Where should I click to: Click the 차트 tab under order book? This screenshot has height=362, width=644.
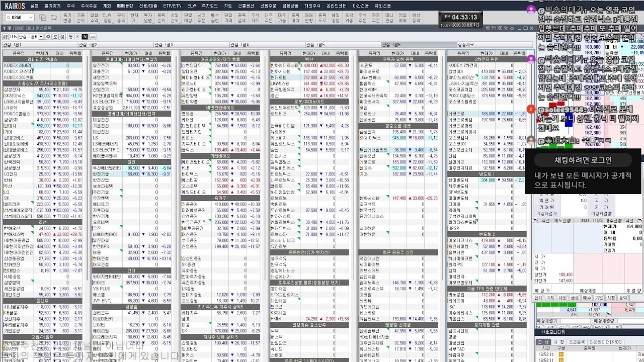pyautogui.click(x=550, y=298)
